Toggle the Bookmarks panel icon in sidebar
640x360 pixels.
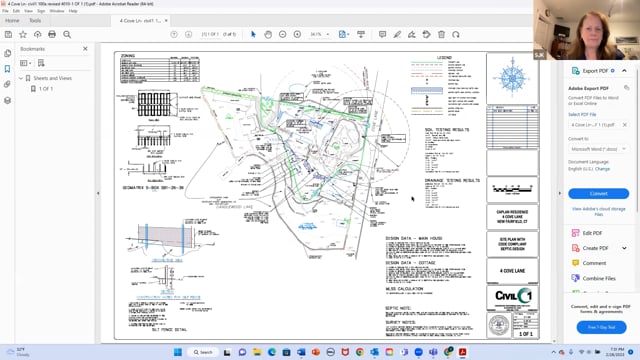[x=7, y=69]
